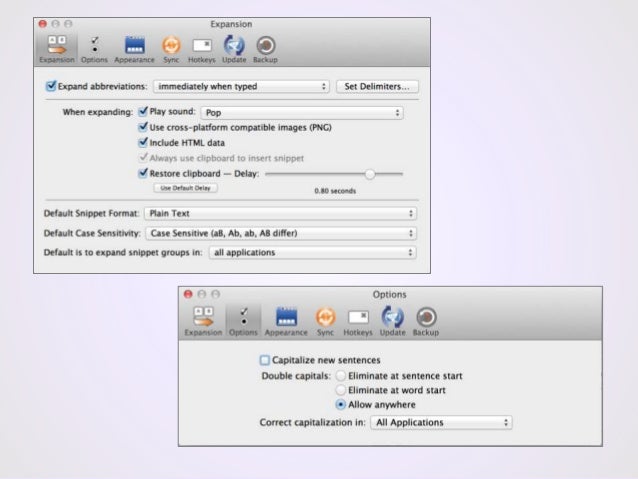Open the Pop sound dropdown
The image size is (638, 479).
pos(302,113)
